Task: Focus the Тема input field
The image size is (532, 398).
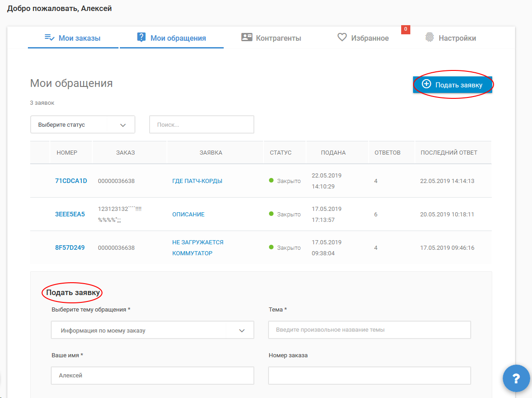Action: (x=369, y=330)
